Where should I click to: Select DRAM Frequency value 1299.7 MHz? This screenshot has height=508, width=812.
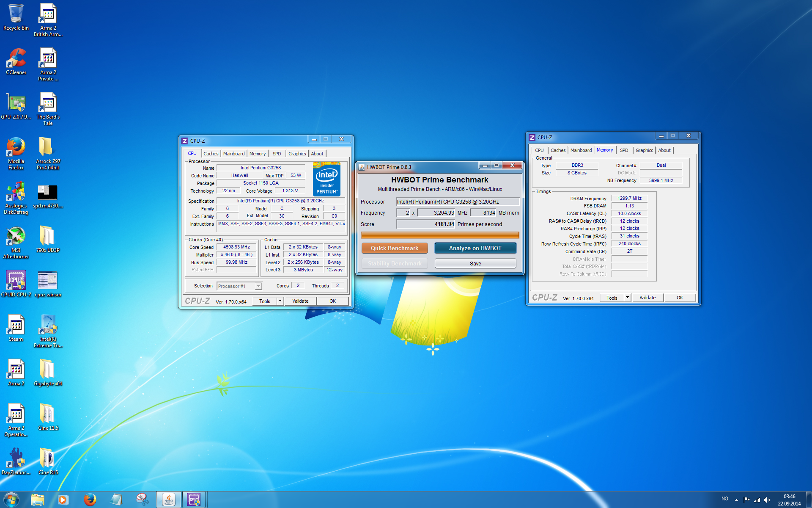[629, 198]
